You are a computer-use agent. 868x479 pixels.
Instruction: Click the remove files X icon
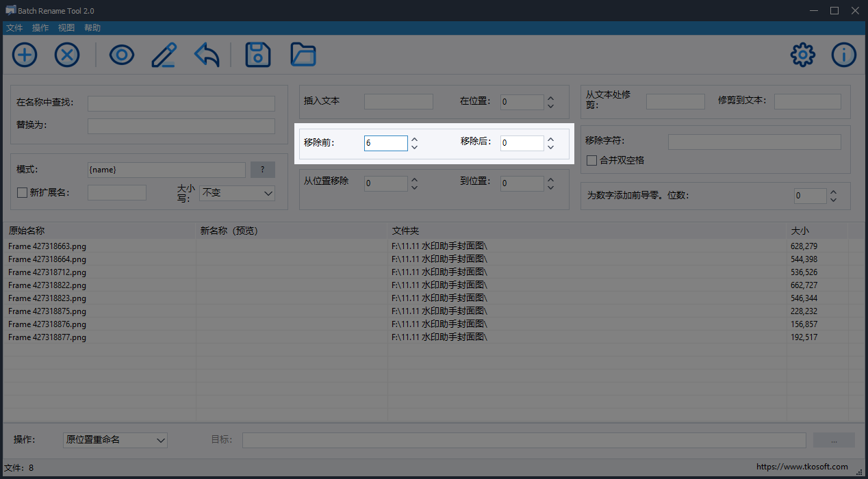pos(67,55)
